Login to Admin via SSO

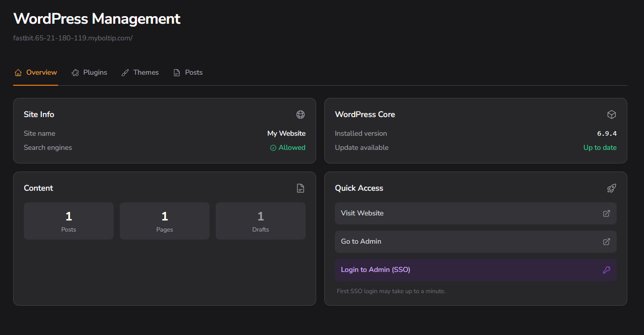click(x=476, y=270)
